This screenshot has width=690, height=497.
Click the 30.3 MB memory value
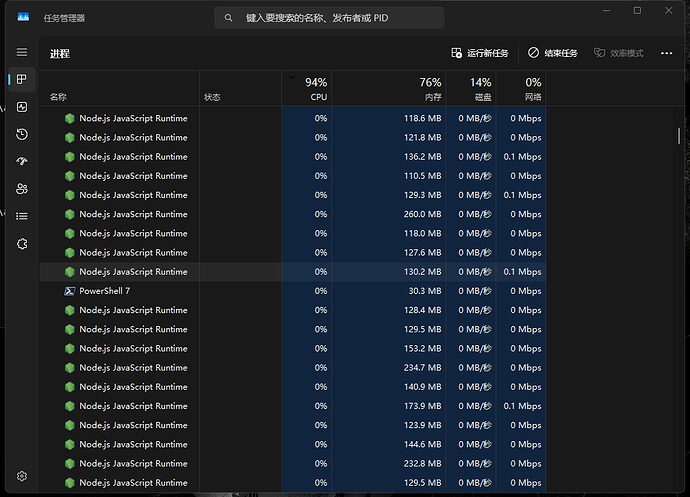424,291
